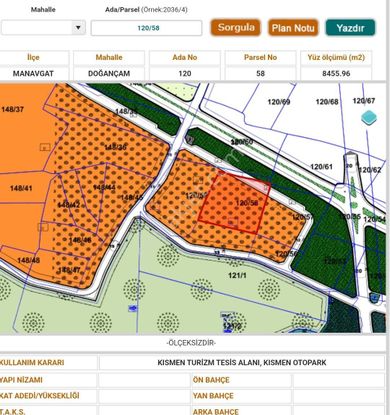Focus the Ada/Parsel field showing 120/58
Viewport: 390px width, 415px height.
point(146,28)
